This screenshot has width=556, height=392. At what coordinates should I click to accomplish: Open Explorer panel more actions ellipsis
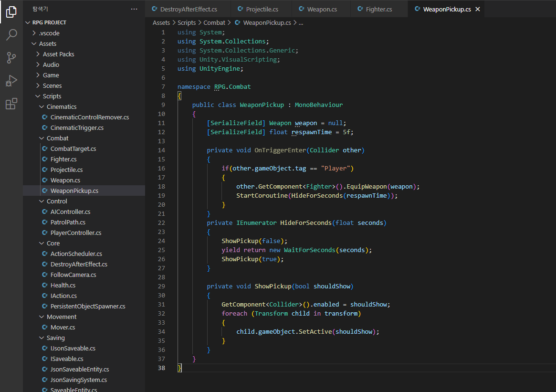pos(134,9)
